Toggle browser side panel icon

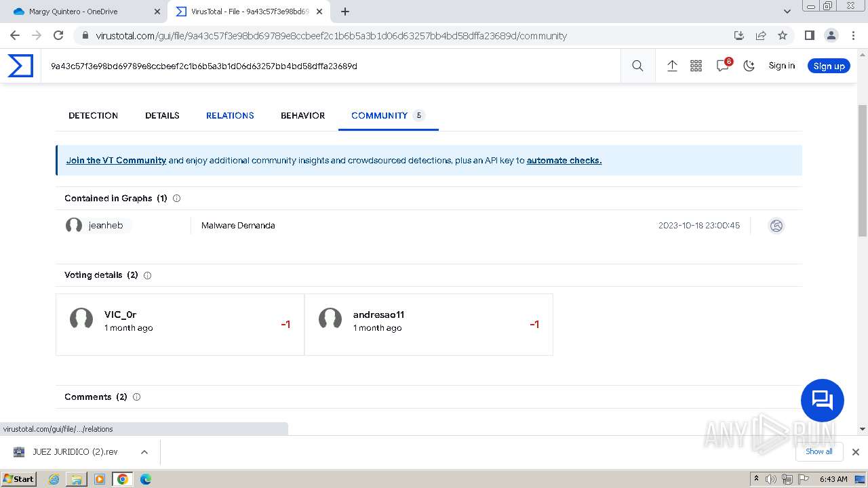809,35
